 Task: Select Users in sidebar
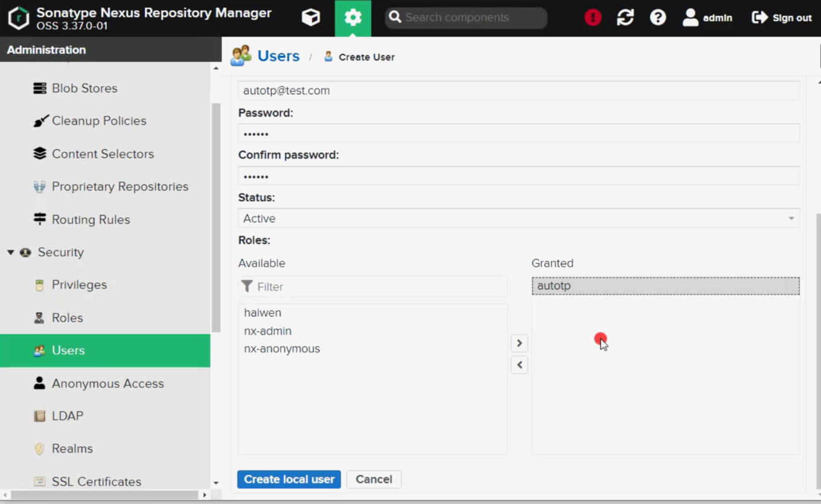105,351
